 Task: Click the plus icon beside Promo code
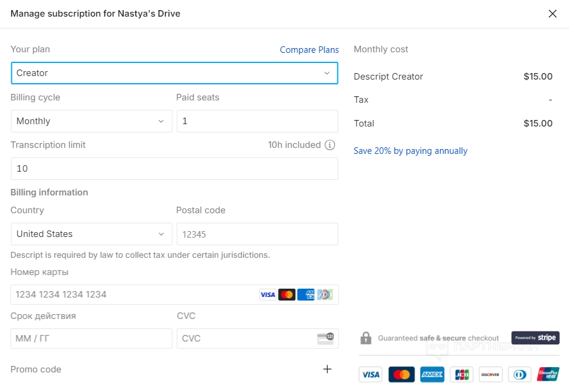tap(327, 369)
